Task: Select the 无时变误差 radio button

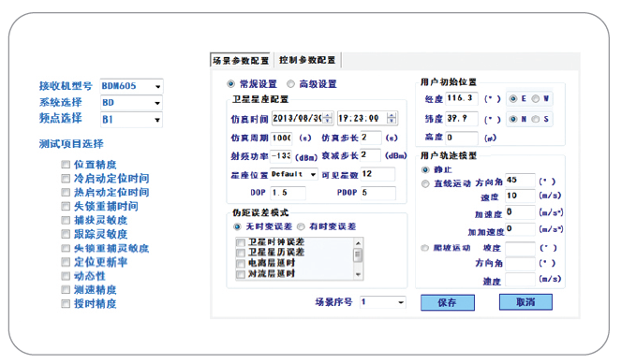Action: 237,226
